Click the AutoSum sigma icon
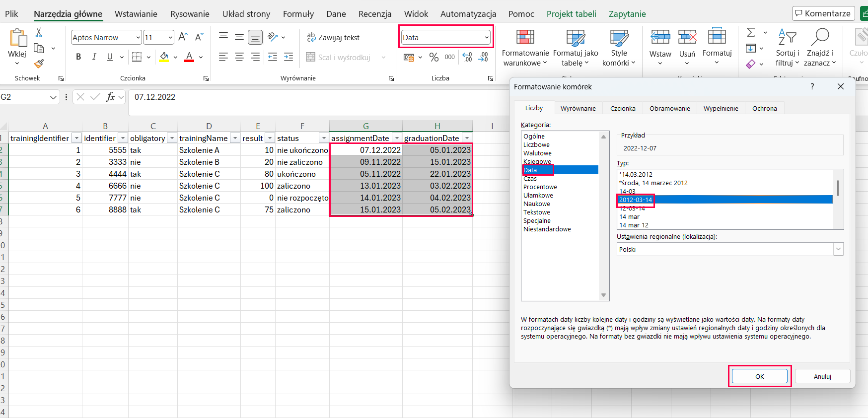The width and height of the screenshot is (868, 418). 751,33
